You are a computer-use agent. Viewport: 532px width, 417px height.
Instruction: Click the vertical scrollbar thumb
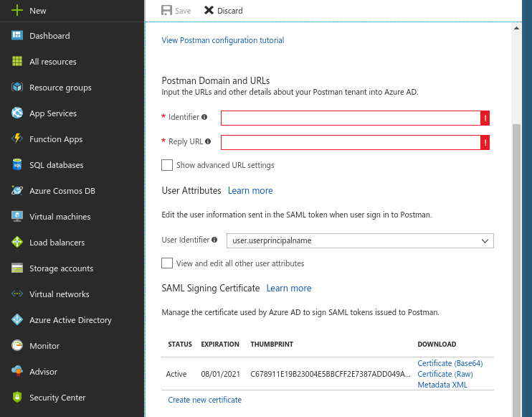coord(516,270)
